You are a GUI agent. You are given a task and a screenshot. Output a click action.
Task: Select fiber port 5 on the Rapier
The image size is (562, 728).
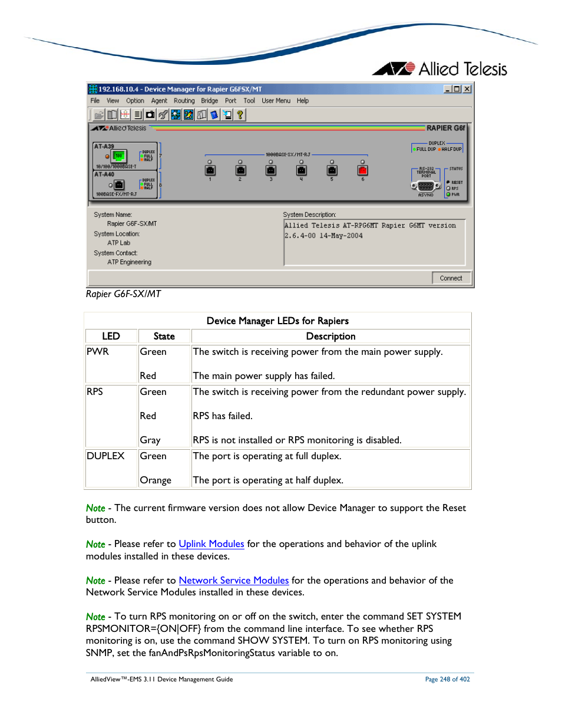[x=332, y=170]
